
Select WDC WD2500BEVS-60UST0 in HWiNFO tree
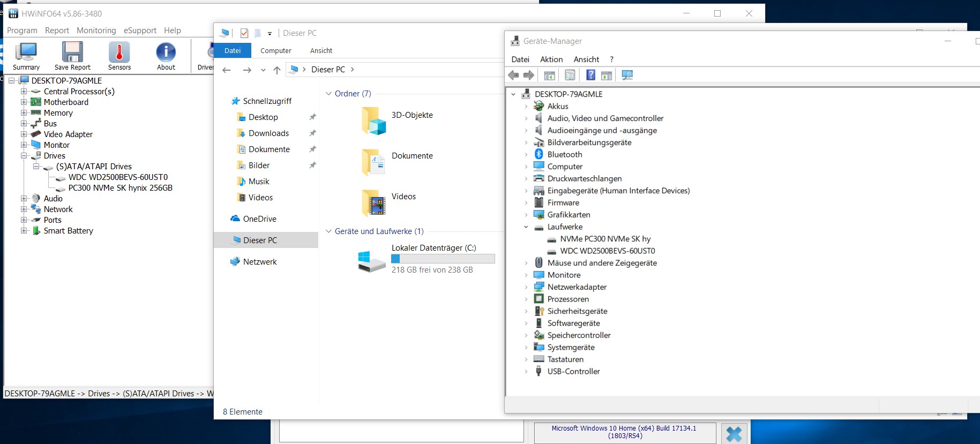pos(118,177)
